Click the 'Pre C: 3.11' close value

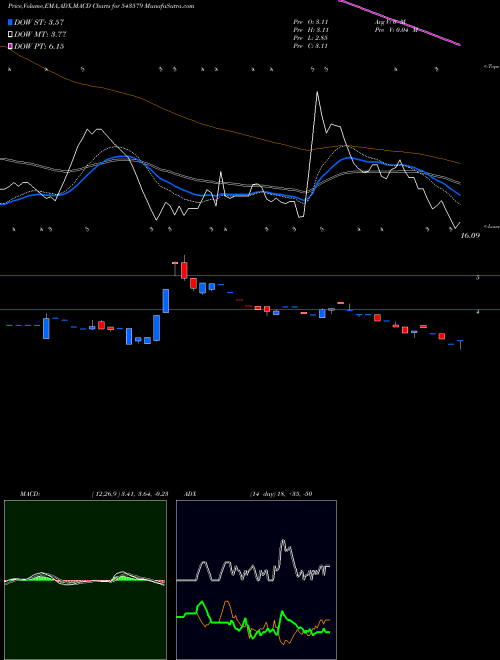(x=311, y=46)
